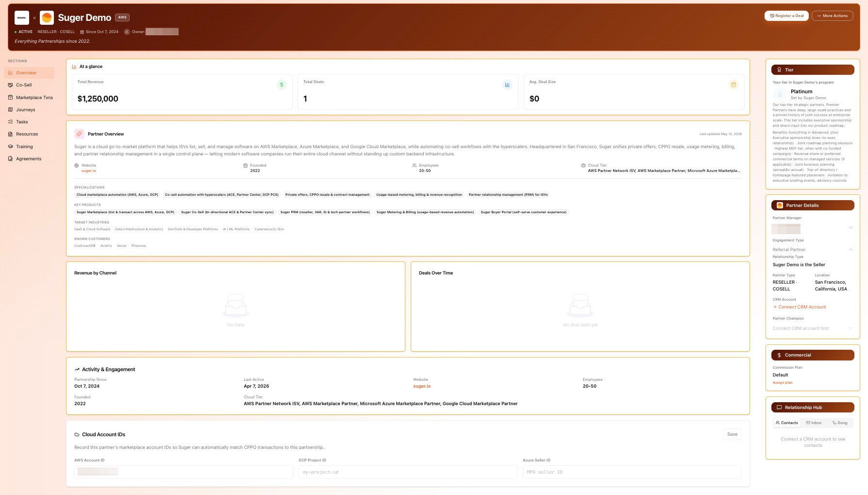Click the Platinum tier badge icon
Screen dimensions: 868x495
780,94
